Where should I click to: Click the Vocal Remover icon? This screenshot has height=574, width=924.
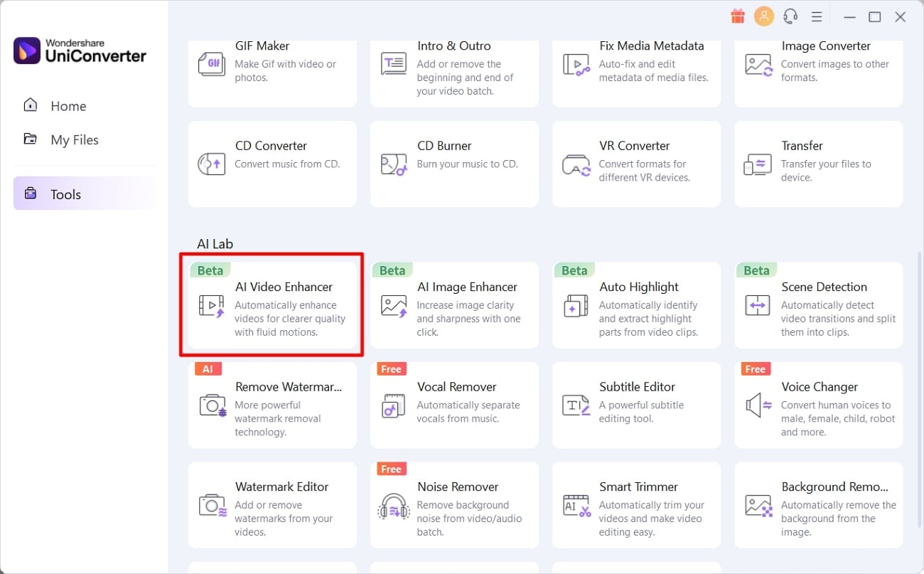[394, 405]
